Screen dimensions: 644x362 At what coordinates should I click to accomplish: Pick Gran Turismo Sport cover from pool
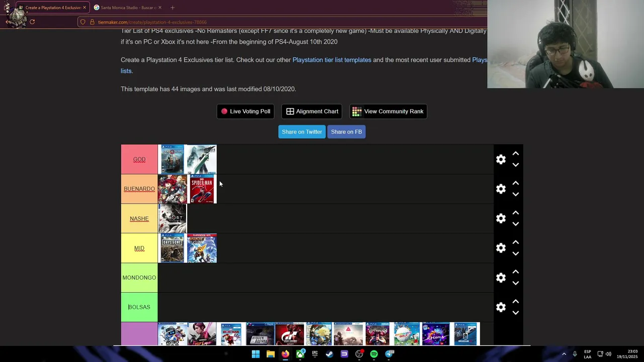click(290, 334)
